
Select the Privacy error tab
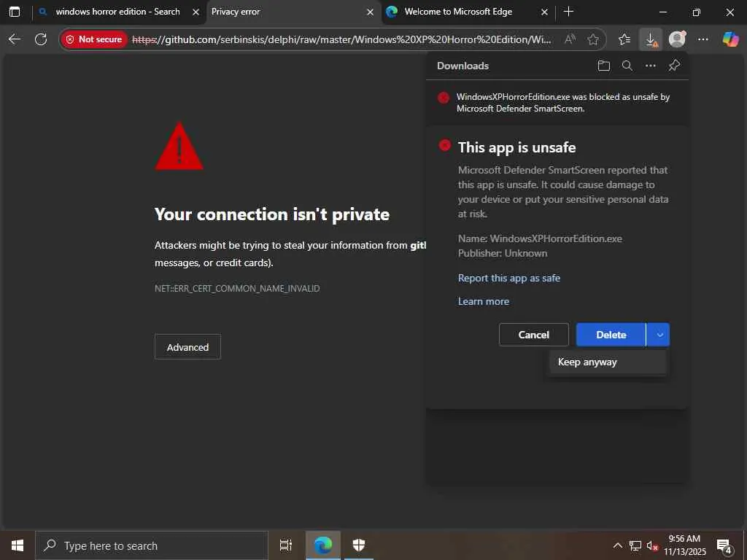click(293, 12)
